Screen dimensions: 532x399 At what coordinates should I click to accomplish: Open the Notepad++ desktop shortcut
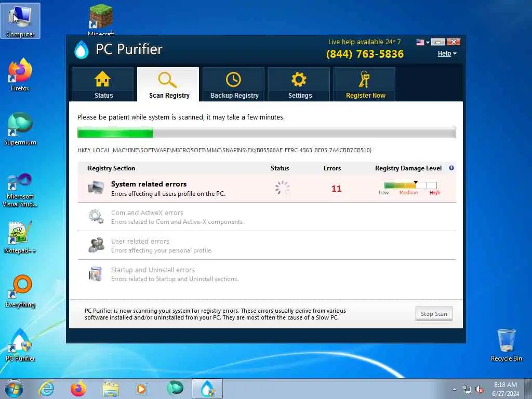[x=20, y=237]
